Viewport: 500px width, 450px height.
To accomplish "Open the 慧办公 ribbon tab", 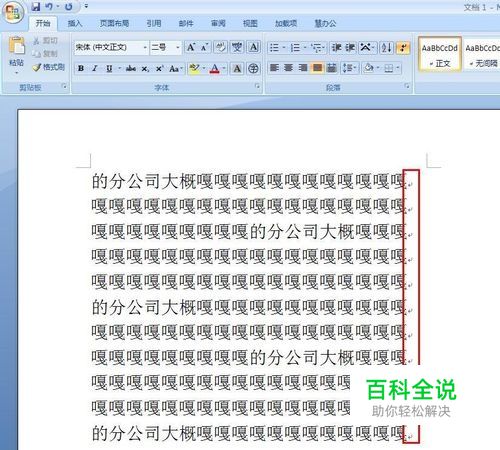I will [325, 23].
